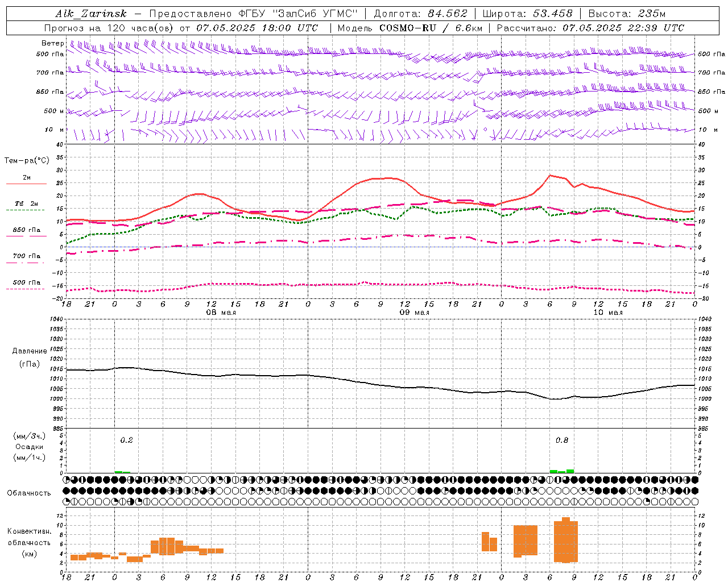Click the computed time 22:39 UTC

tap(656, 28)
